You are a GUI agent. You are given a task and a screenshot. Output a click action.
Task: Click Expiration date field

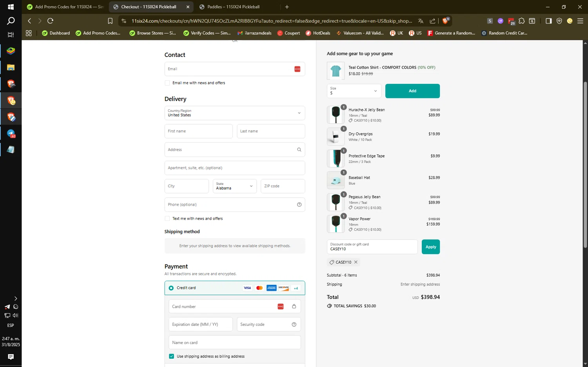coord(200,324)
